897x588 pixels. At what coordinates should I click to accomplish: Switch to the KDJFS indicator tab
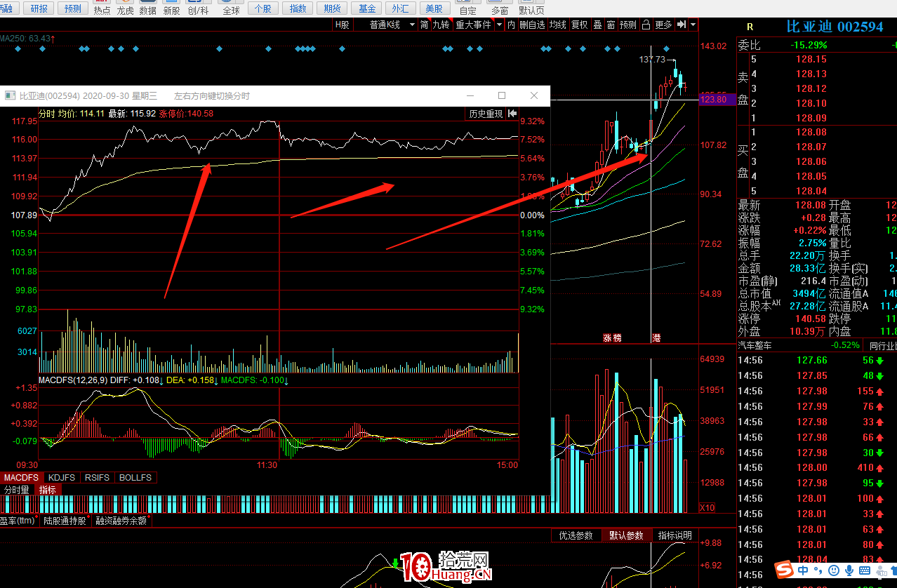[x=60, y=478]
